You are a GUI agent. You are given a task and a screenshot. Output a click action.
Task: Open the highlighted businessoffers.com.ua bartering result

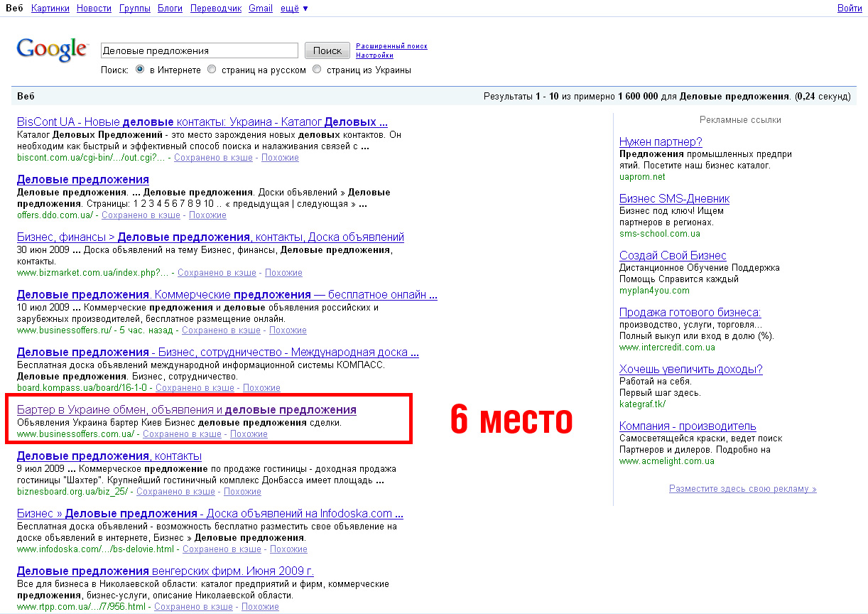point(188,409)
